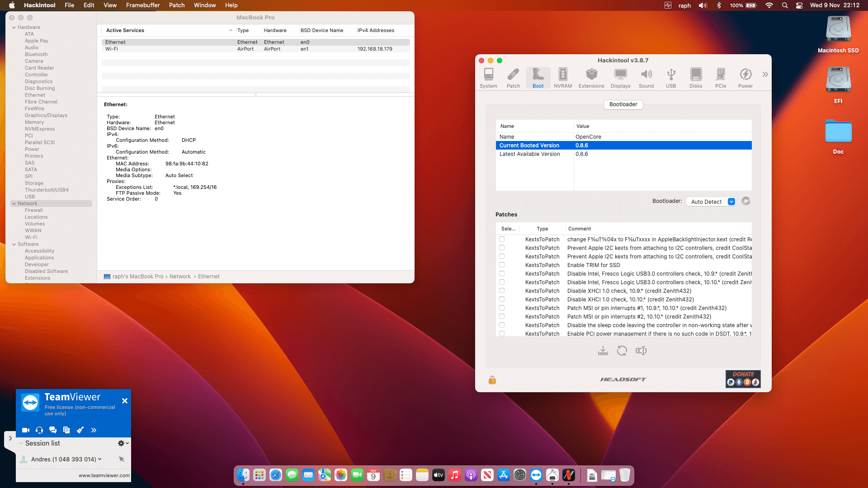Image resolution: width=868 pixels, height=488 pixels.
Task: Open the Window menu
Action: click(205, 5)
